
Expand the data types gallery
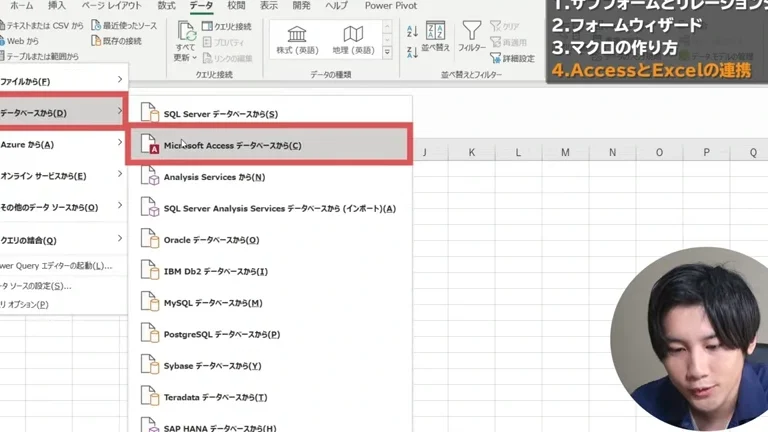pyautogui.click(x=387, y=52)
